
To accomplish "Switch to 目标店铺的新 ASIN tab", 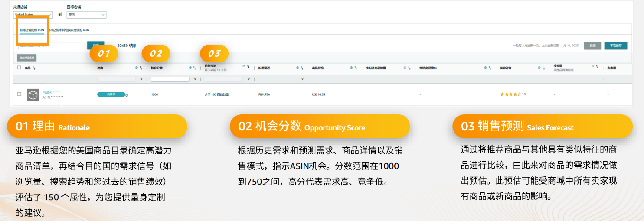I will (32, 30).
